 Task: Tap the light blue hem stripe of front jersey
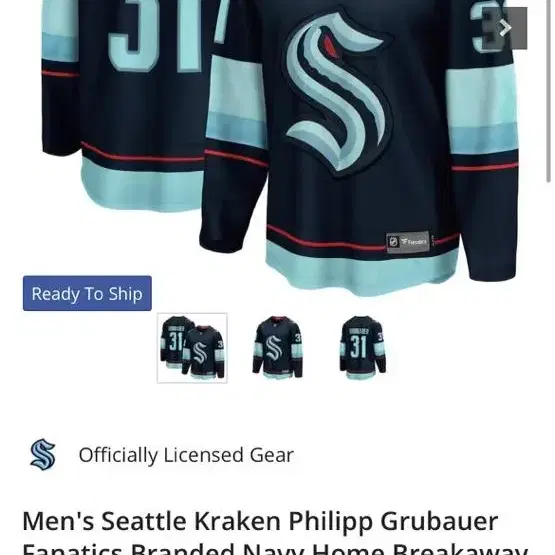pyautogui.click(x=361, y=271)
